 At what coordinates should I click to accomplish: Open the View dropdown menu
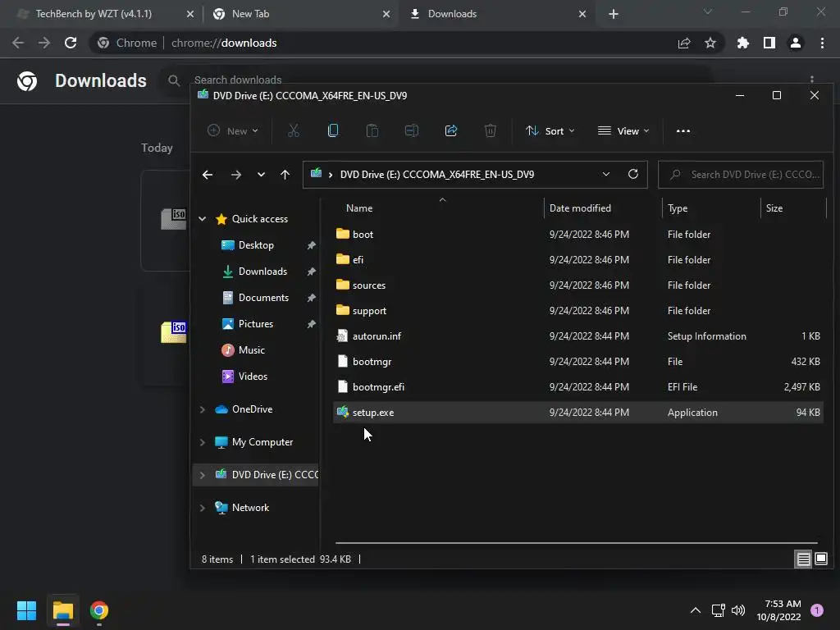[623, 130]
